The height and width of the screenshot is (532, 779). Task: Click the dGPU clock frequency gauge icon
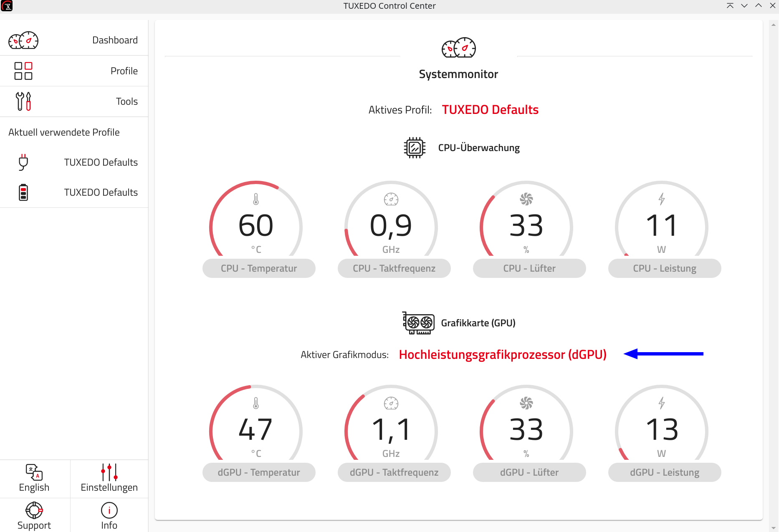point(391,403)
